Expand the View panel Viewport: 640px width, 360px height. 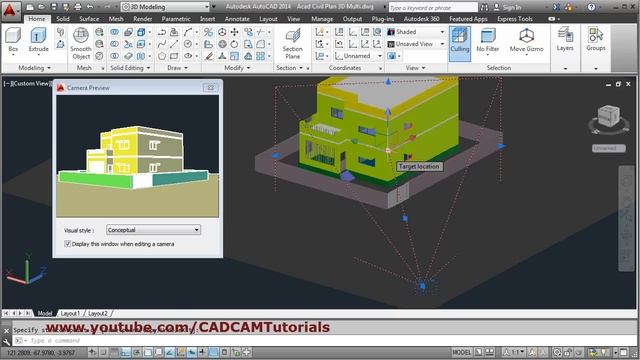tap(416, 68)
